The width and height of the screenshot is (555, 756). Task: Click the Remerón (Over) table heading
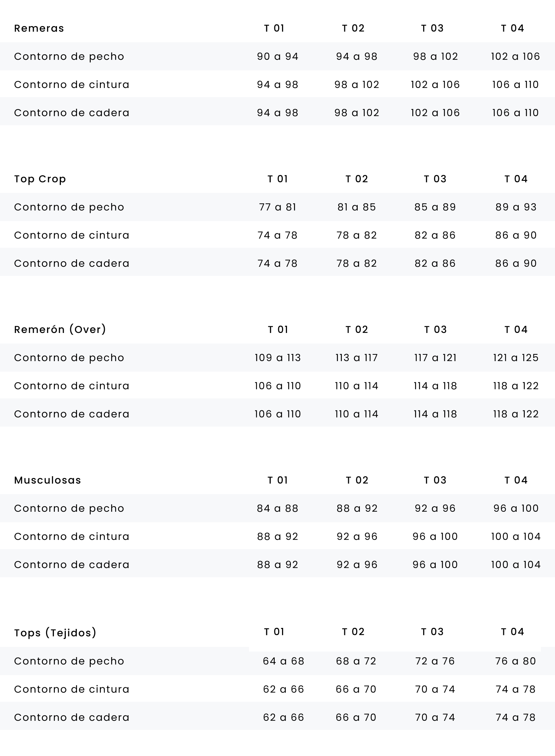coord(60,329)
